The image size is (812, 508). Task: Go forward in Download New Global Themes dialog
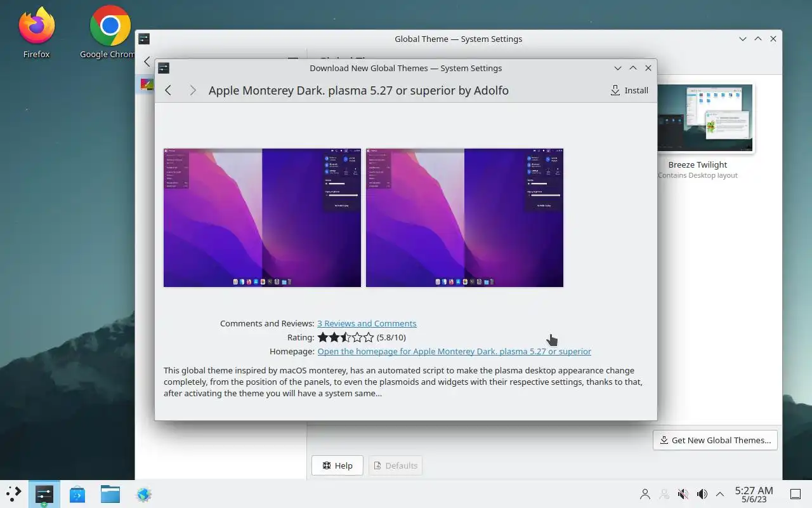pos(193,90)
